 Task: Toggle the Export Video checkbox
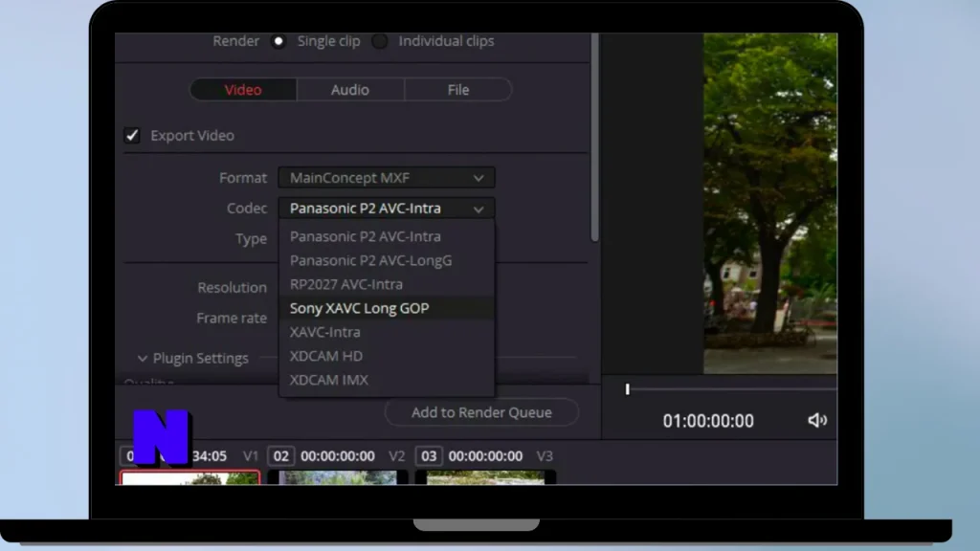pos(132,135)
